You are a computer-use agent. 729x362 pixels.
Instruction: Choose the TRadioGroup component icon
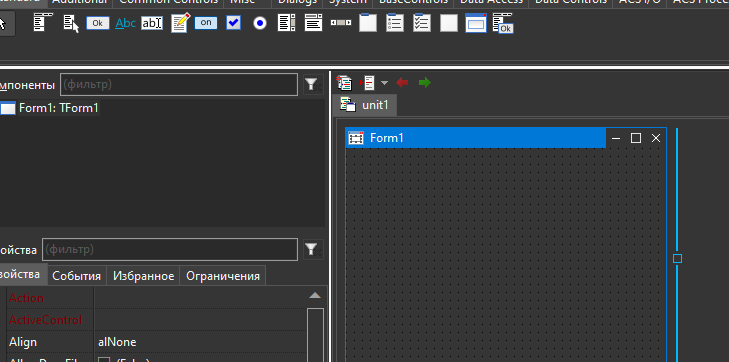(x=395, y=23)
